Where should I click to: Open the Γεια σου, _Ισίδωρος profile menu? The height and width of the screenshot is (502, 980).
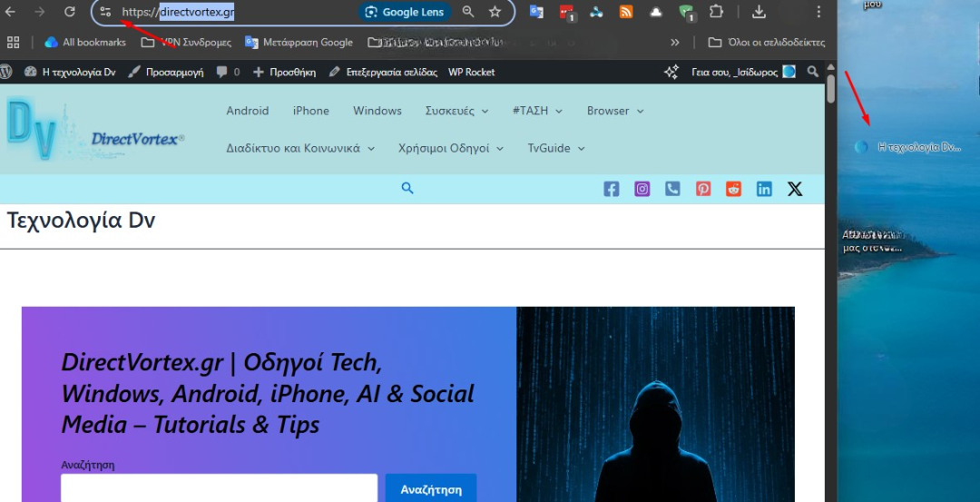[x=743, y=72]
